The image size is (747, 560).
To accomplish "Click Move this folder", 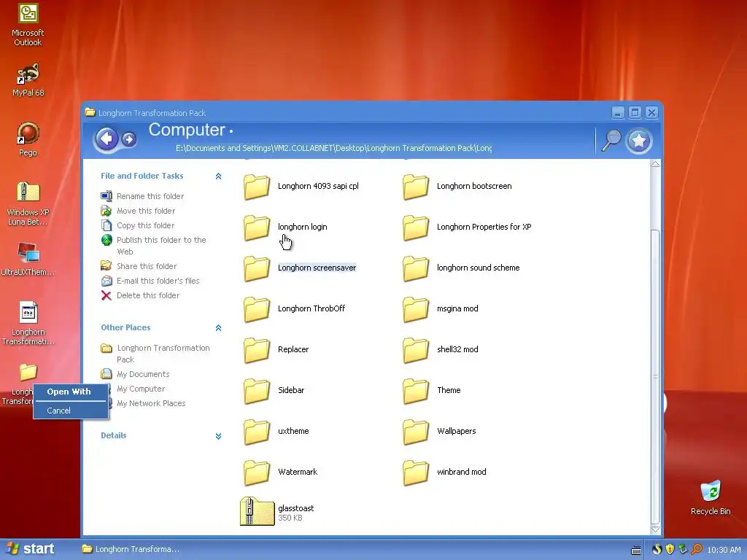I will tap(146, 211).
